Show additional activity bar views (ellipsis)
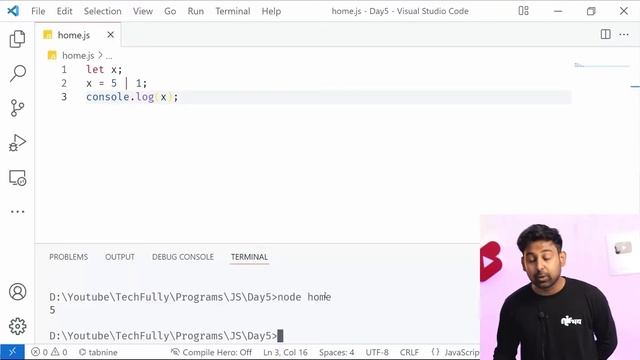The image size is (640, 360). 18,211
